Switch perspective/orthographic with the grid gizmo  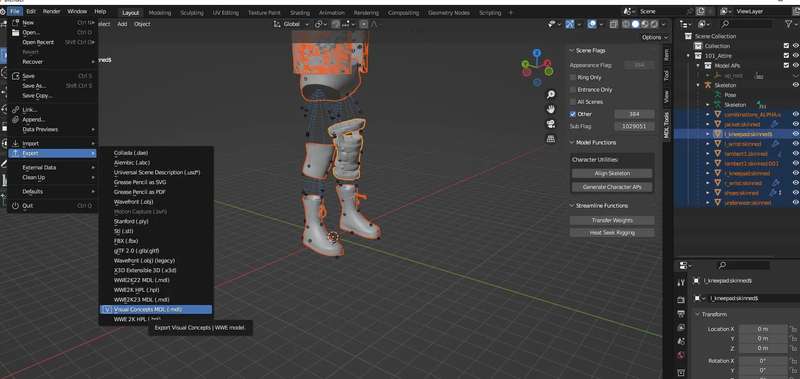tap(551, 139)
